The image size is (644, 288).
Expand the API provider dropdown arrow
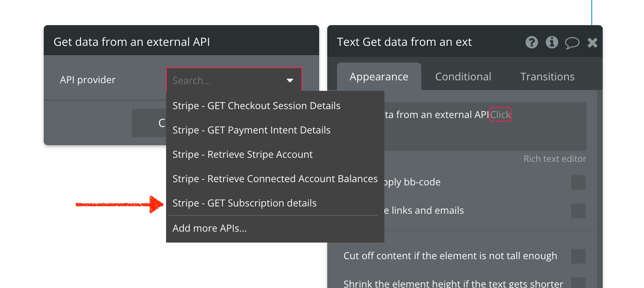coord(290,80)
